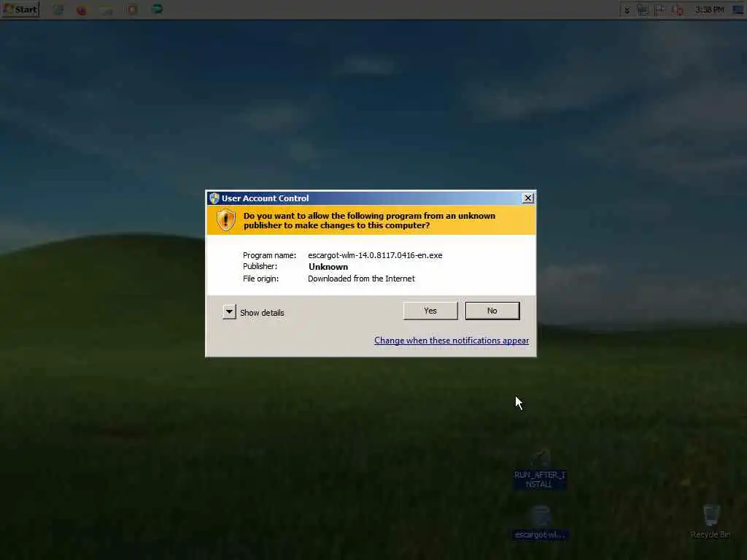Click the first quick launch icon after Start
The image size is (747, 560).
58,10
